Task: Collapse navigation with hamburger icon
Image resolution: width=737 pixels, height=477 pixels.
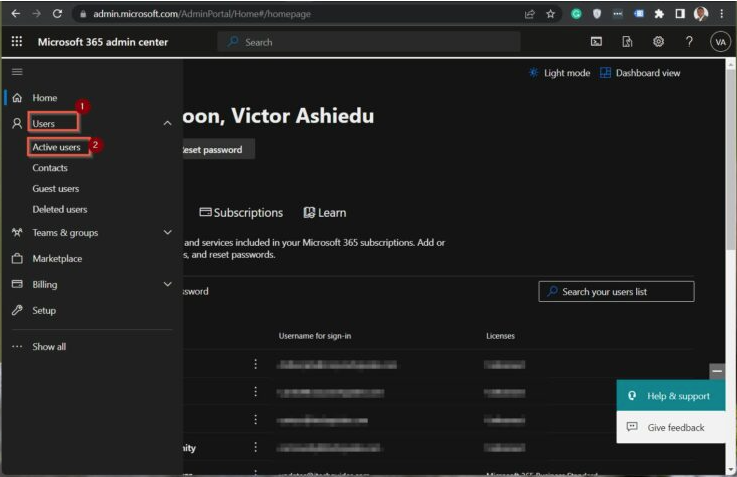Action: click(x=17, y=71)
